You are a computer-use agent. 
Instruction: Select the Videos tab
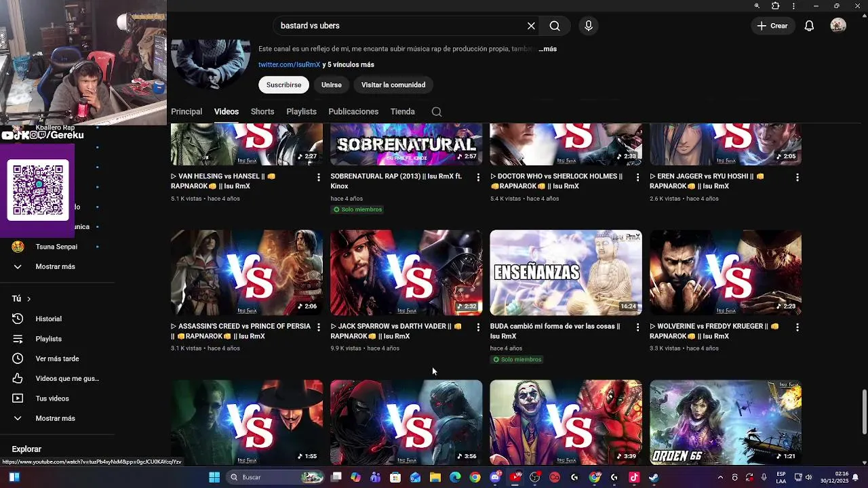point(226,111)
